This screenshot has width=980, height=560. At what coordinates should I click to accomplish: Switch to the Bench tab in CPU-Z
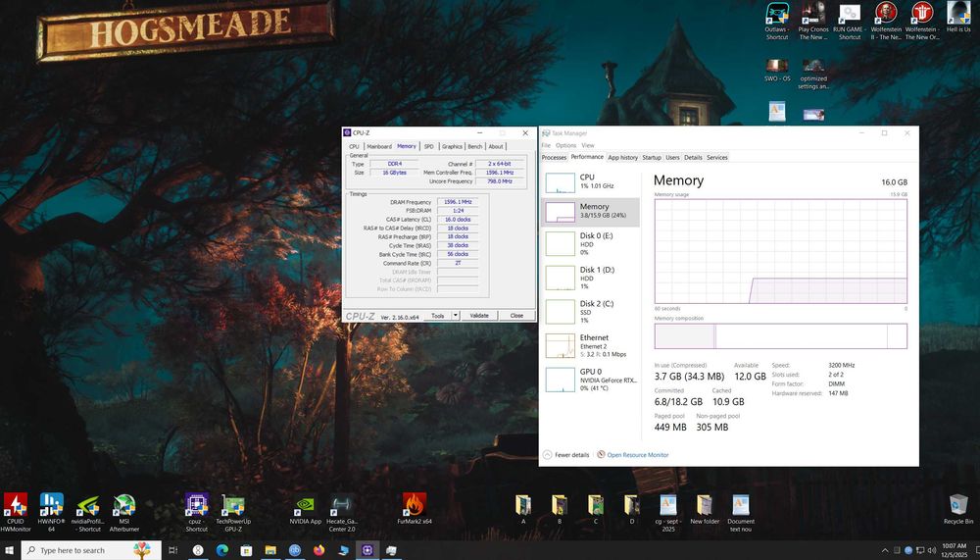475,146
